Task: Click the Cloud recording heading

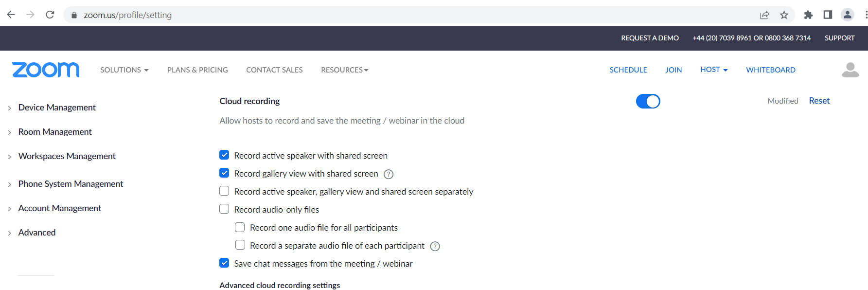Action: [x=249, y=101]
